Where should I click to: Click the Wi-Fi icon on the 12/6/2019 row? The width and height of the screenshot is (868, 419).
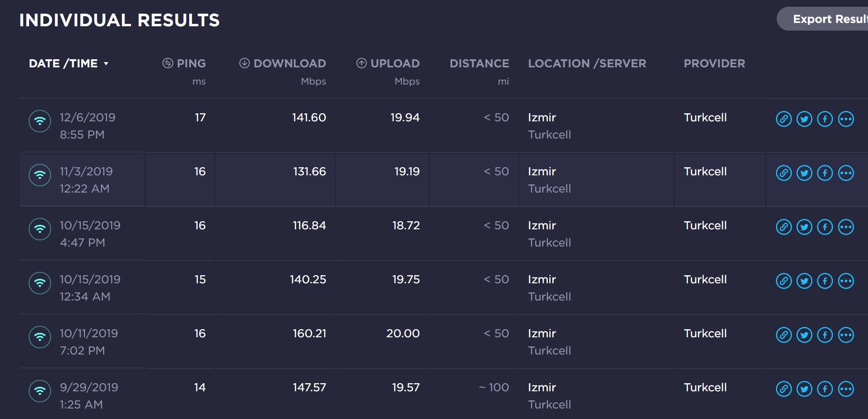pos(40,121)
